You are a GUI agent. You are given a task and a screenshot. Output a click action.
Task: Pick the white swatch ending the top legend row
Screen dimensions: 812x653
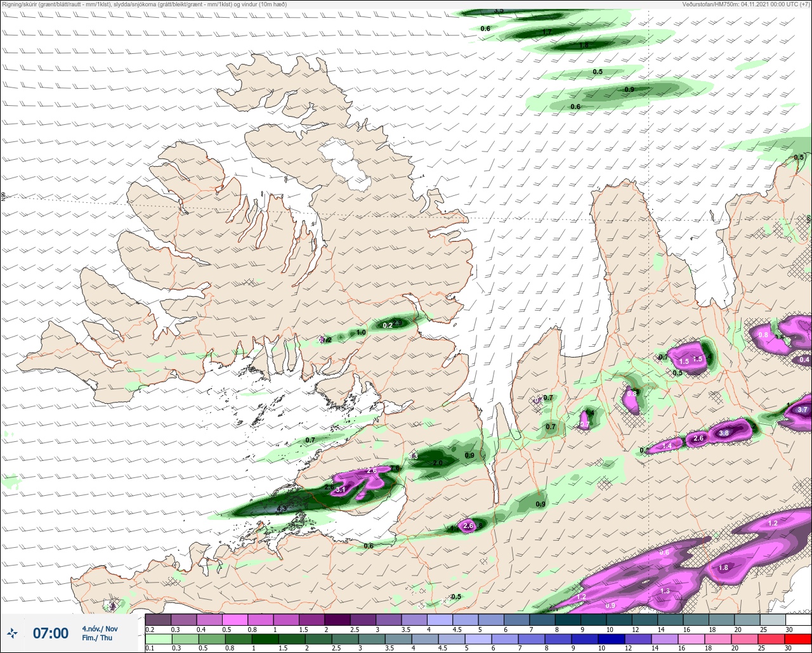[x=798, y=619]
